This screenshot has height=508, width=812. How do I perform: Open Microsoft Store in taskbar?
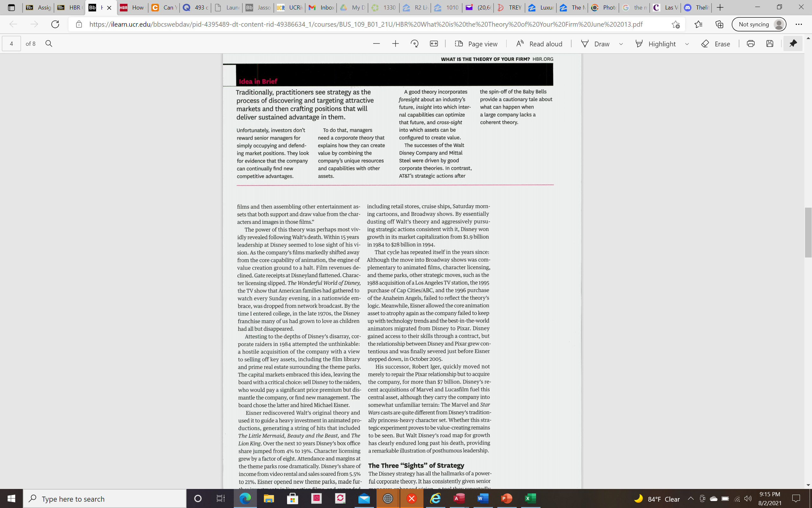tap(292, 498)
